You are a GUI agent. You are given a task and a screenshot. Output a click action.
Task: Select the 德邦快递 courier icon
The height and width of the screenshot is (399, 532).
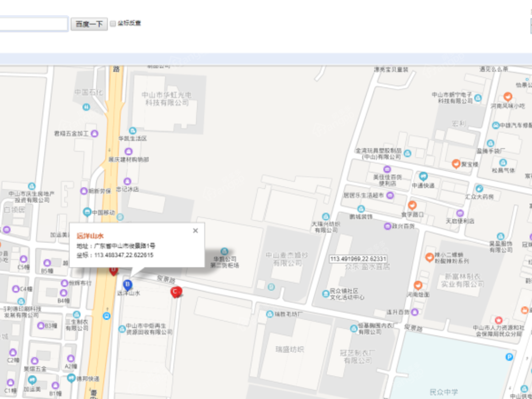coord(71,378)
